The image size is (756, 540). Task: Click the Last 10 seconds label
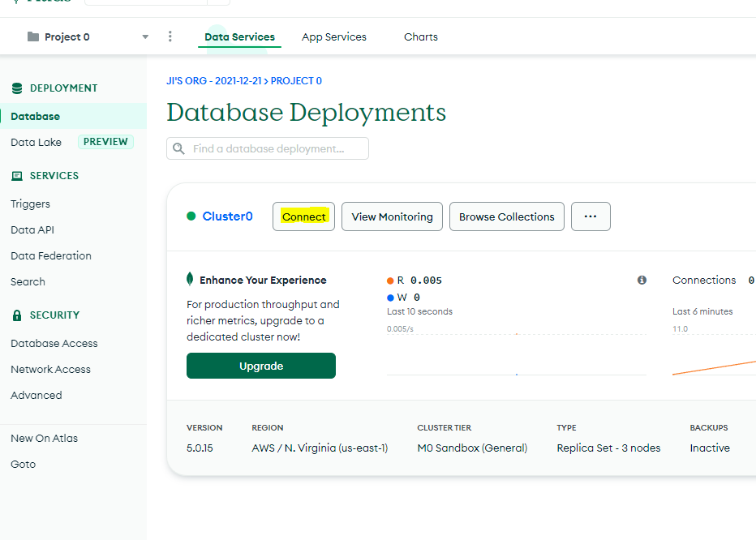(419, 311)
